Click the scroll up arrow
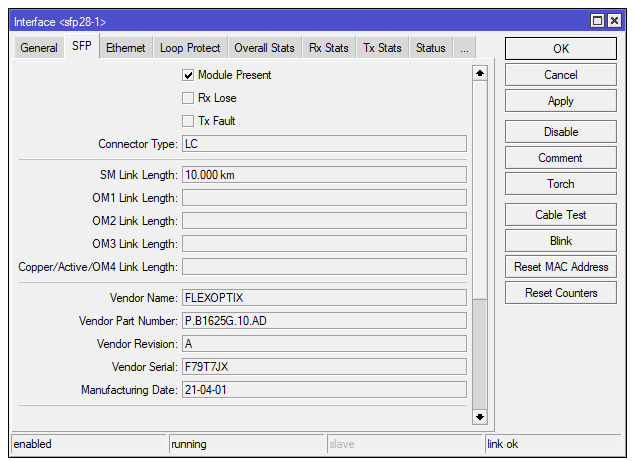The image size is (635, 461). 480,73
